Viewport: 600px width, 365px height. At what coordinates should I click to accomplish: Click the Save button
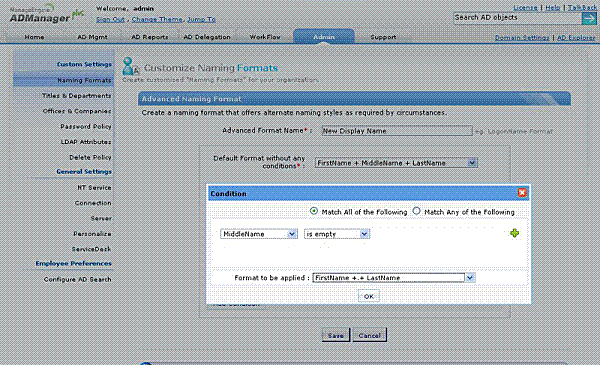click(336, 335)
